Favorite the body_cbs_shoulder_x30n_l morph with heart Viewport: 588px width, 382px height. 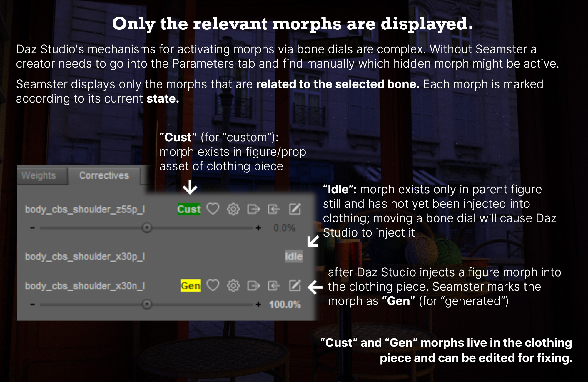coord(213,285)
